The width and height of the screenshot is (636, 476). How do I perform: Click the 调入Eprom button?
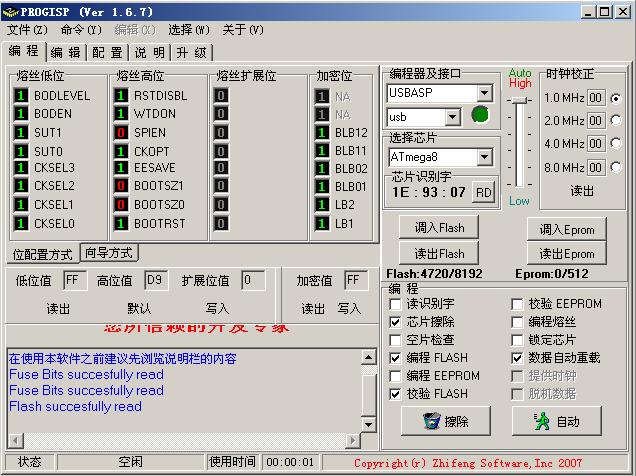(567, 229)
